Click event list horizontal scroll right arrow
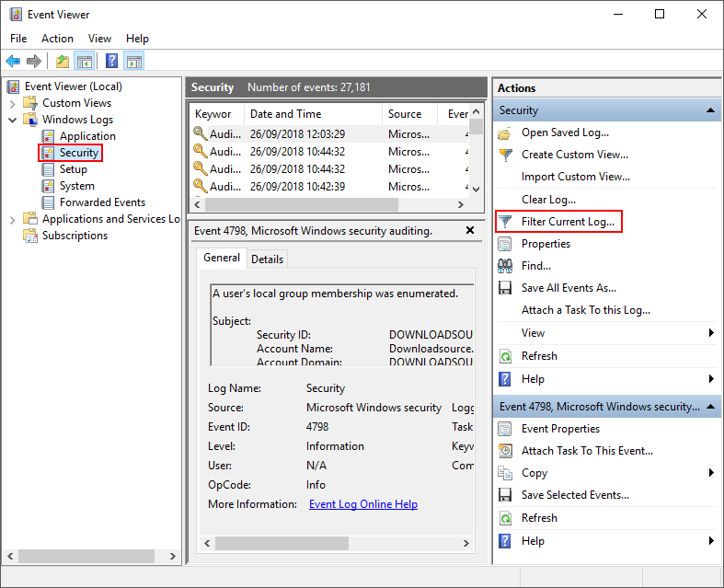 click(x=460, y=204)
